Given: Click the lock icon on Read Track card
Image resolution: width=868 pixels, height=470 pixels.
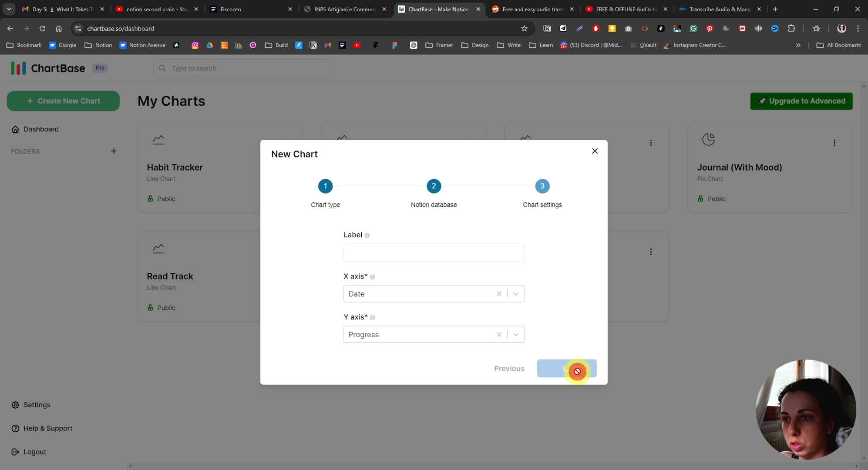Looking at the screenshot, I should point(150,308).
